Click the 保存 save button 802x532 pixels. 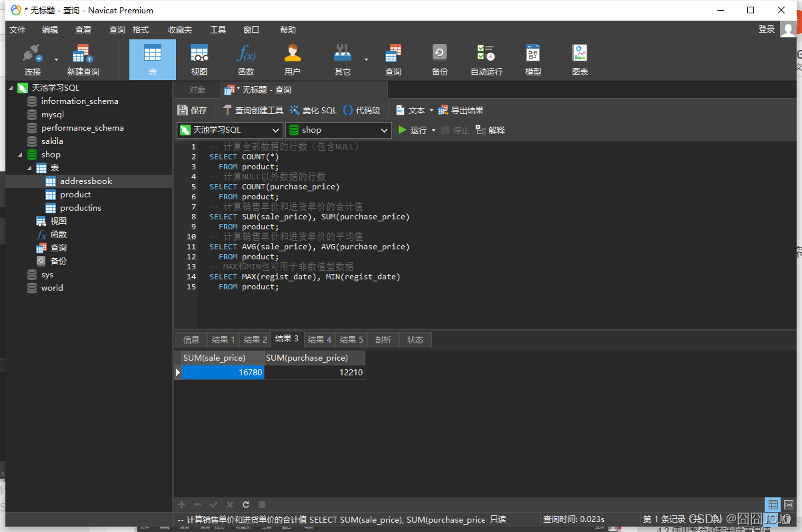(193, 111)
